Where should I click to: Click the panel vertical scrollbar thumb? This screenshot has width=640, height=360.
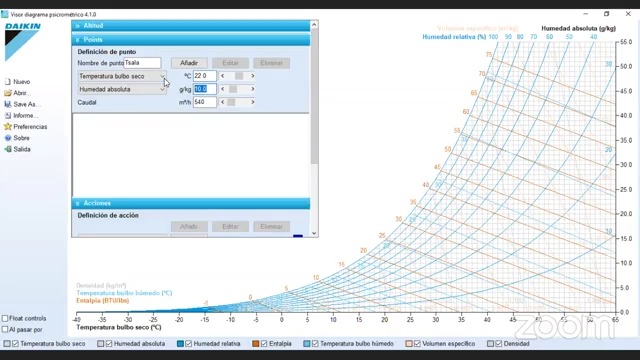314,96
